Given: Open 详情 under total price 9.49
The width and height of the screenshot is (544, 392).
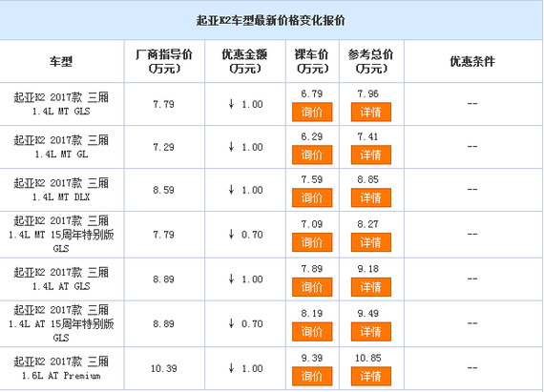Looking at the screenshot, I should tap(371, 332).
